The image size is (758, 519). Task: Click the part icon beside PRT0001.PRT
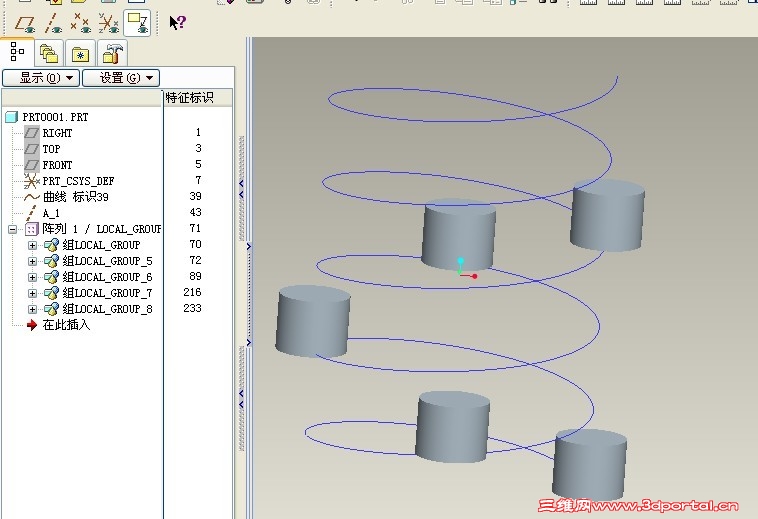pos(12,117)
